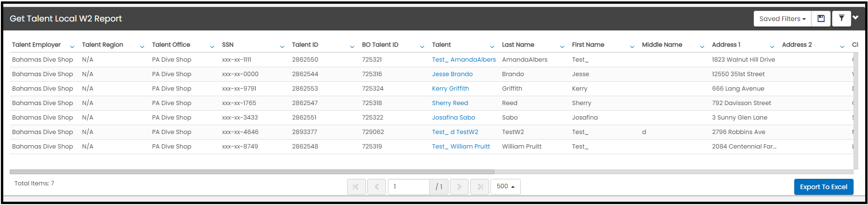Select the Last Name cell Griffith
The image size is (868, 205).
pos(512,89)
